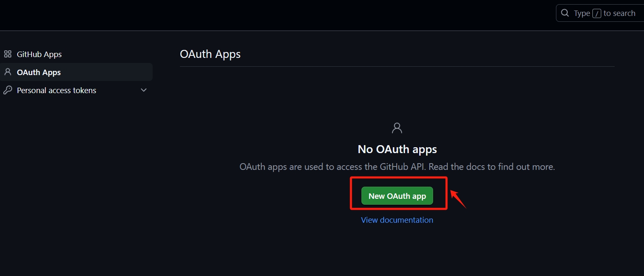The width and height of the screenshot is (644, 276).
Task: Open the View documentation link
Action: pyautogui.click(x=397, y=220)
